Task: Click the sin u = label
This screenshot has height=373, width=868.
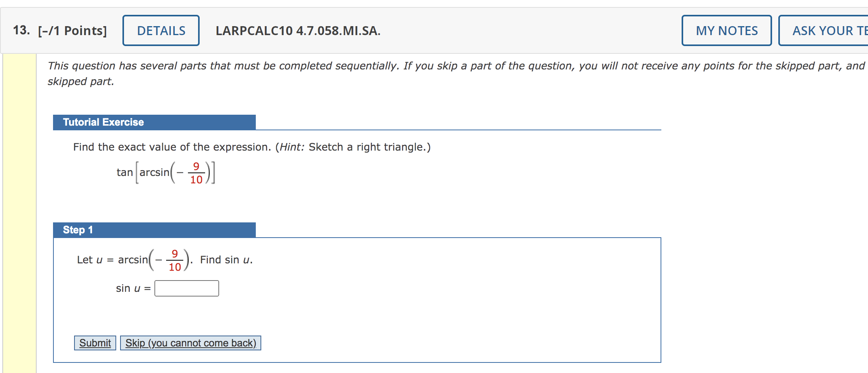Action: [133, 288]
